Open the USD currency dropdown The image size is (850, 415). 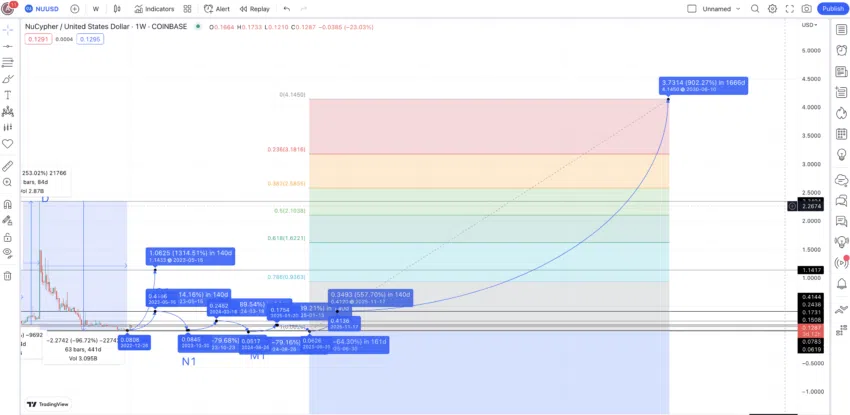(x=808, y=25)
